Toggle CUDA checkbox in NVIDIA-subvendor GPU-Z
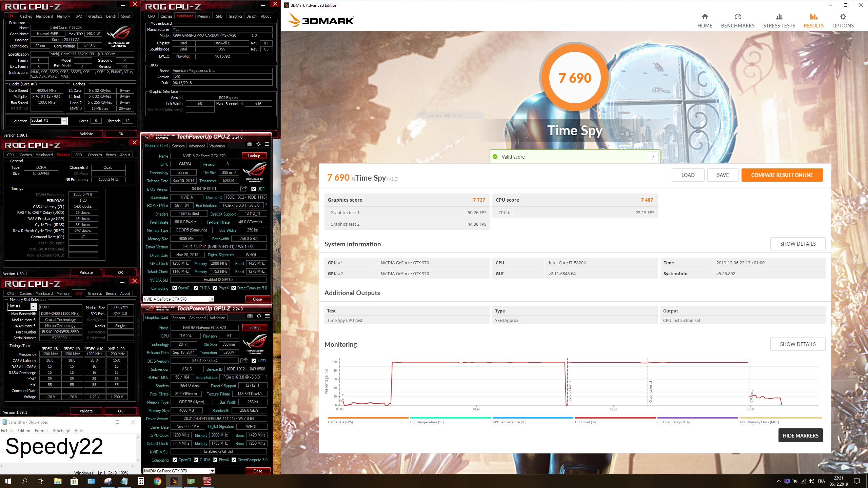 [x=196, y=288]
